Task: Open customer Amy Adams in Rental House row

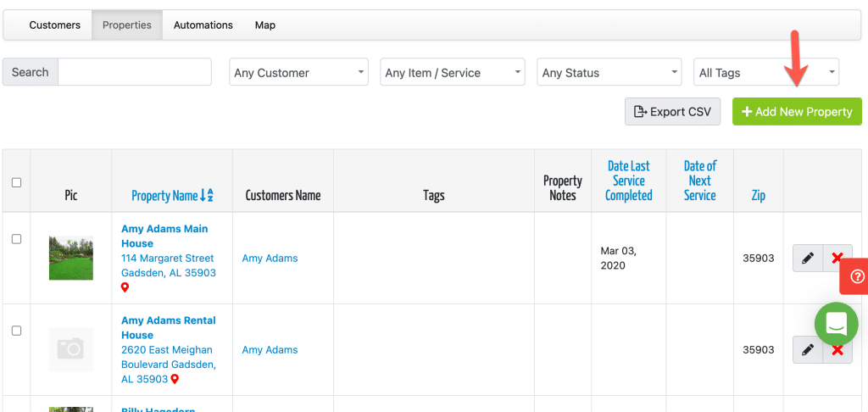Action: pyautogui.click(x=270, y=350)
